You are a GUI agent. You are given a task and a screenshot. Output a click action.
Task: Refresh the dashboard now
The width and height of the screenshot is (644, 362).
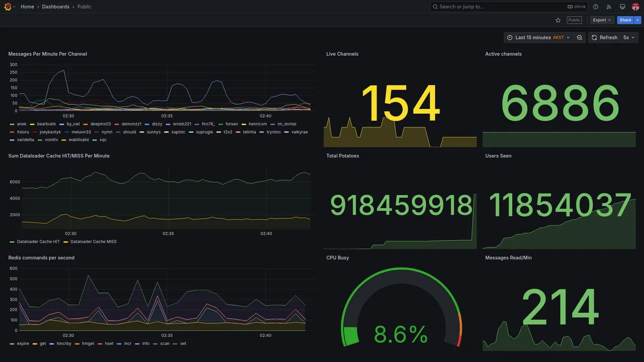click(604, 38)
